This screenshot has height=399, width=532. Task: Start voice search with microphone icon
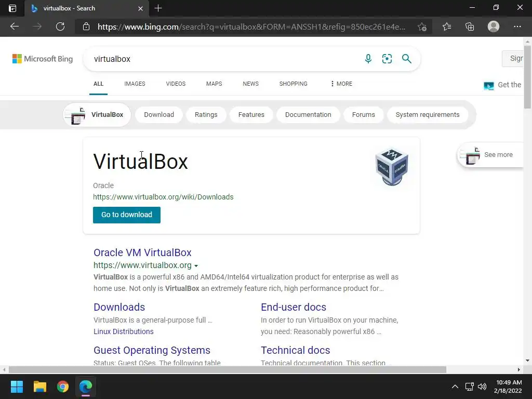click(x=368, y=59)
